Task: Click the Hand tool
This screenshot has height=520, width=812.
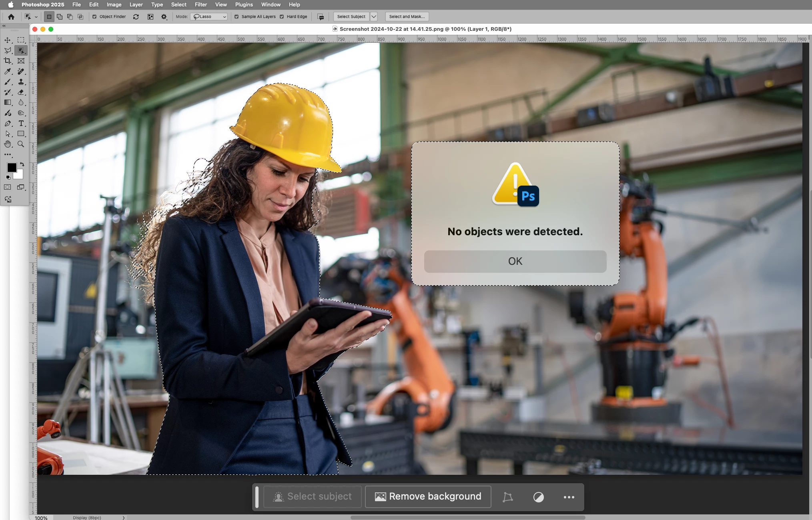Action: (8, 144)
